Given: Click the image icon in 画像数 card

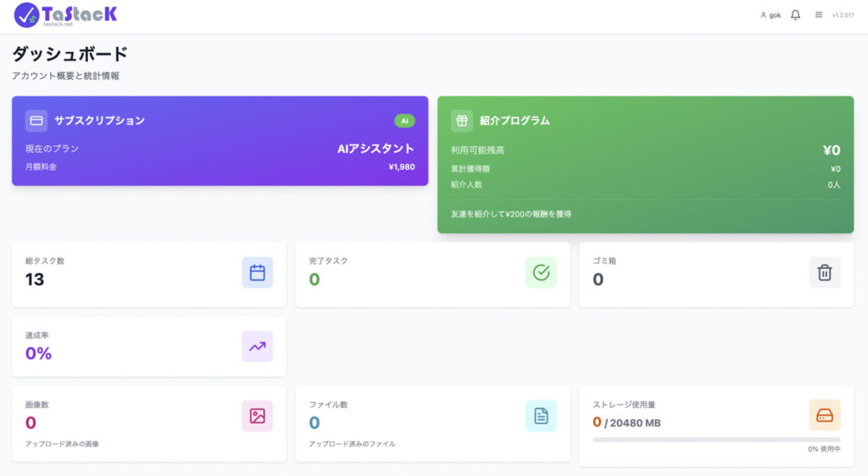Looking at the screenshot, I should (258, 416).
